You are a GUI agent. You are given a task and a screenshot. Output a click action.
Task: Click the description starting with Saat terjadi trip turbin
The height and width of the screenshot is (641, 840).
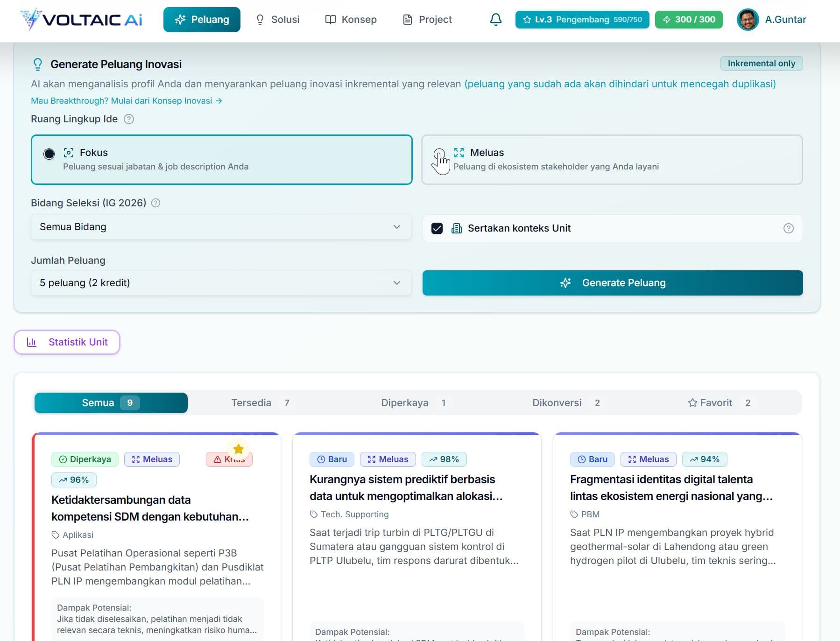(414, 547)
